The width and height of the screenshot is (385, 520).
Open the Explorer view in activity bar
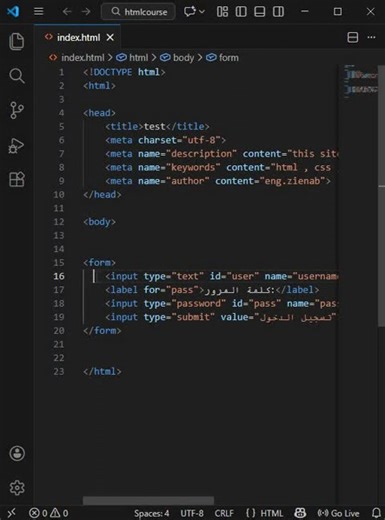(17, 41)
